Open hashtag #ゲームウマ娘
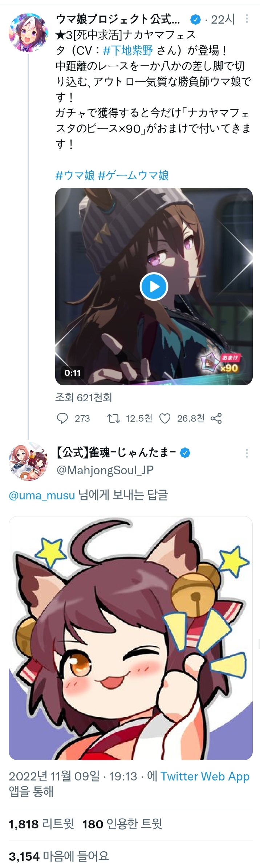 (x=134, y=176)
